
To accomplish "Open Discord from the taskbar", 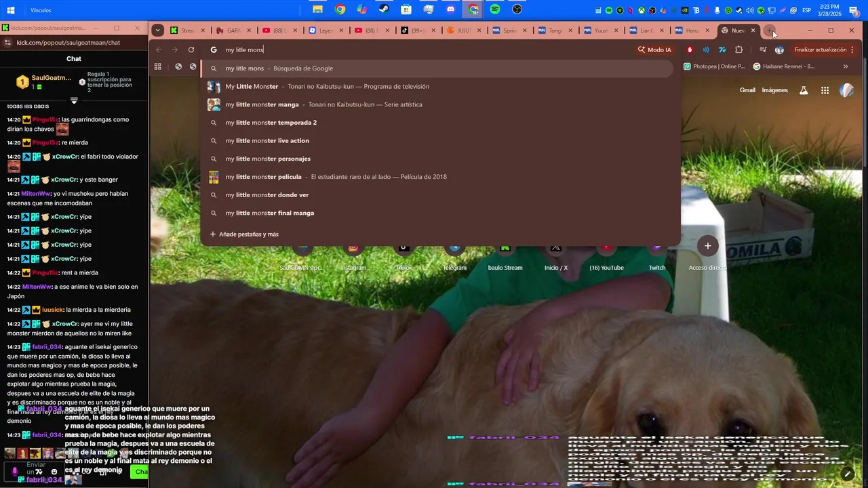I will click(x=451, y=9).
